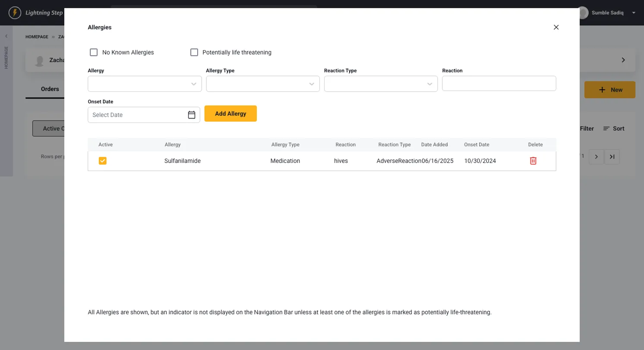Image resolution: width=644 pixels, height=350 pixels.
Task: Click into the Reaction text field
Action: pos(499,84)
